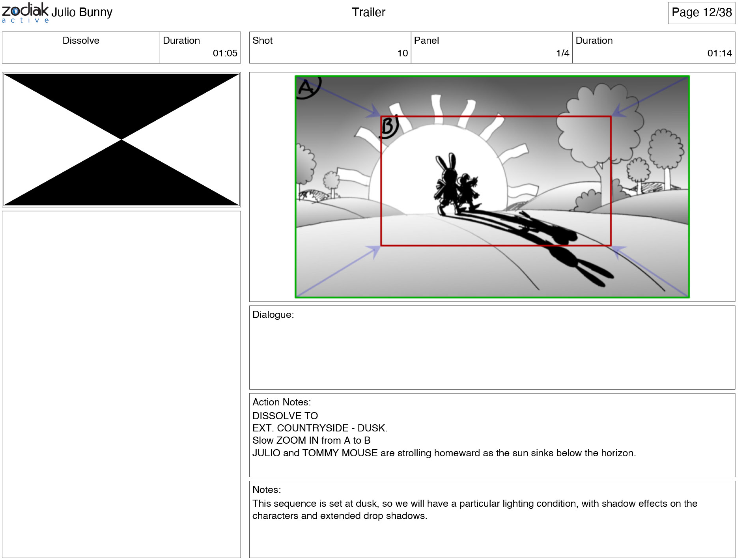Click the panel duration value '01:14'
Screen dimensions: 747x560
pyautogui.click(x=719, y=53)
